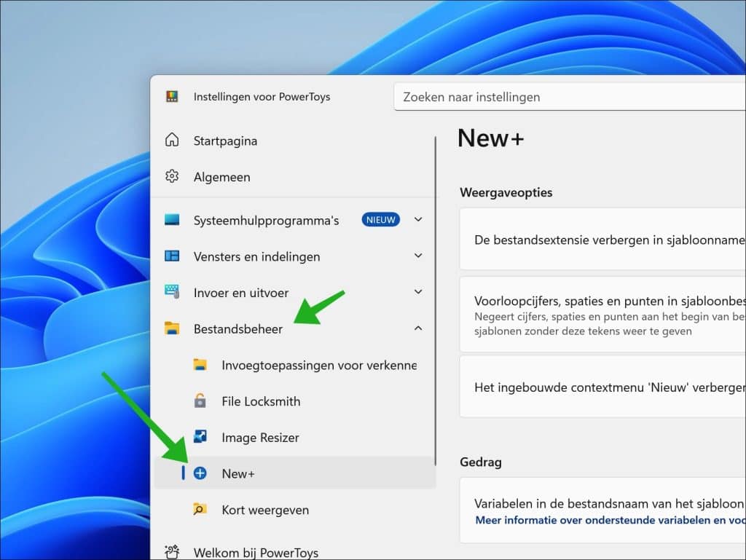
Task: Open Invoegtoepassingen voor verkenner settings
Action: [x=319, y=365]
